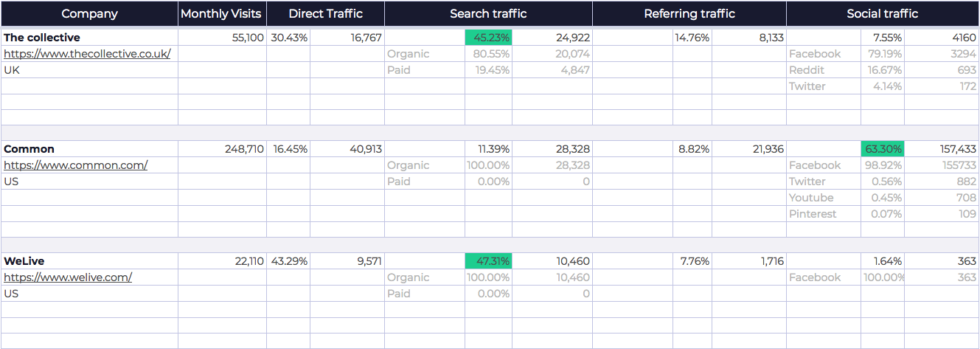Image resolution: width=980 pixels, height=349 pixels.
Task: Click the 155733 Facebook visits cell
Action: 942,165
